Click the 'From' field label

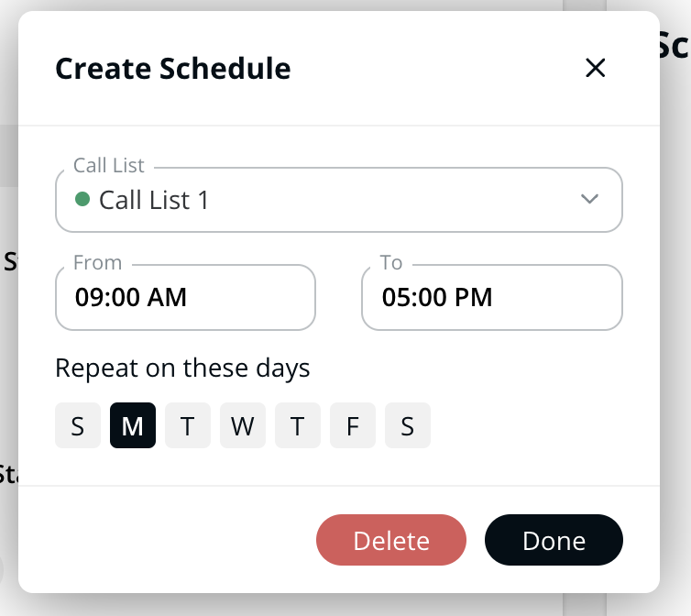(97, 263)
